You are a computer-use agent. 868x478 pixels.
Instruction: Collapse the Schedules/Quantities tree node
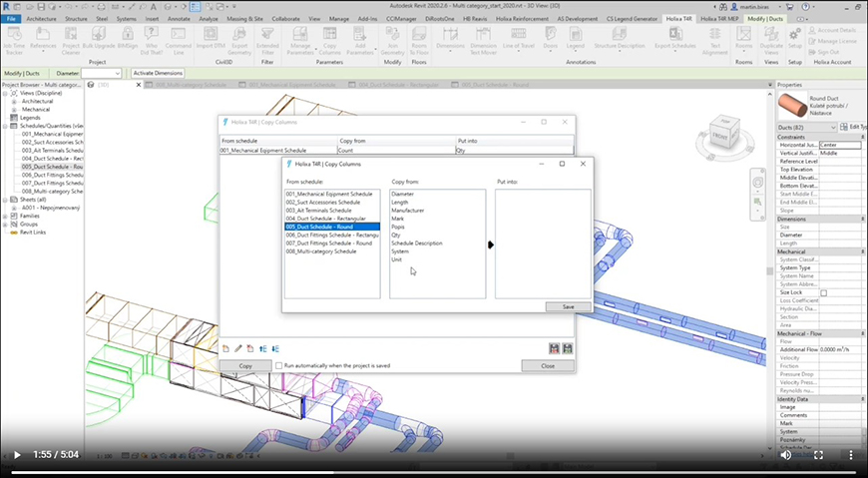(x=6, y=126)
